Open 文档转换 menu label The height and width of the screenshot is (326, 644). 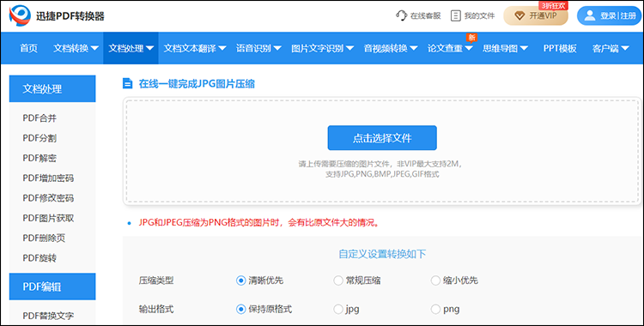(70, 48)
